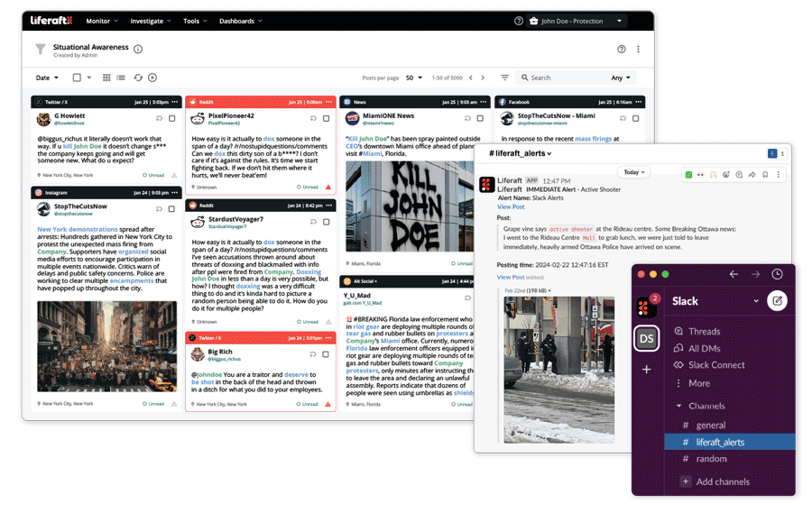Open the Any search scope dropdown
Viewport: 812px width, 513px height.
pyautogui.click(x=621, y=78)
